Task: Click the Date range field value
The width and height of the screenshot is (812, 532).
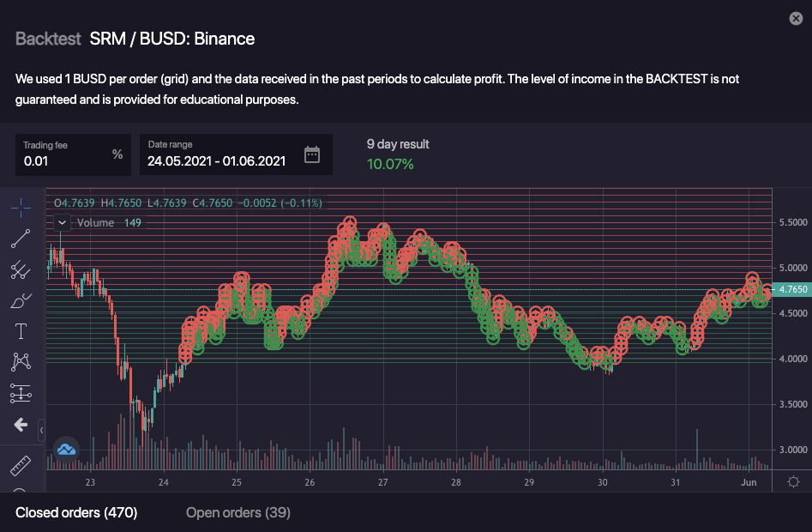Action: [216, 160]
